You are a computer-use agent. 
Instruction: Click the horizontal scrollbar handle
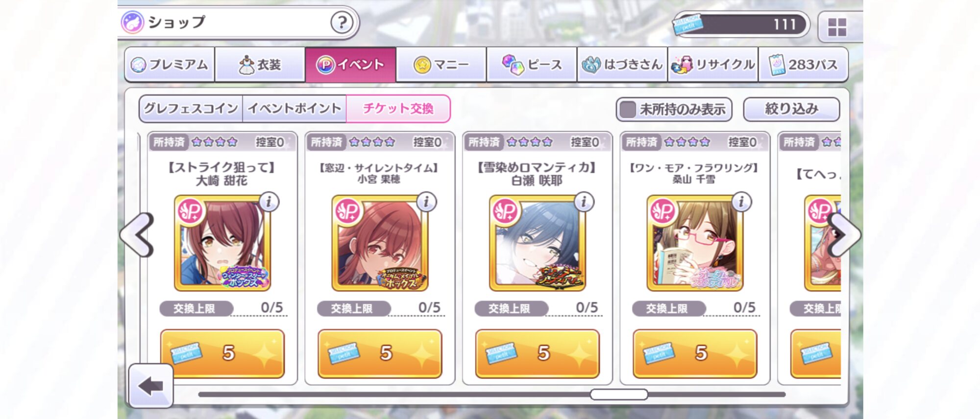pos(619,394)
